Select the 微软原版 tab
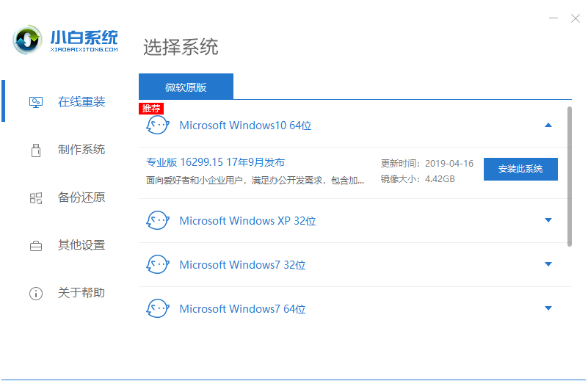588x381 pixels. pyautogui.click(x=186, y=87)
